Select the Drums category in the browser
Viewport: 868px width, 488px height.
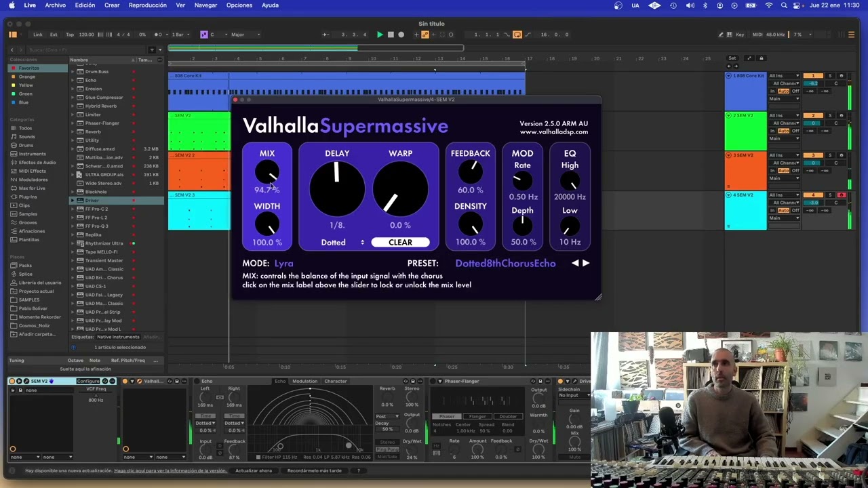coord(26,145)
